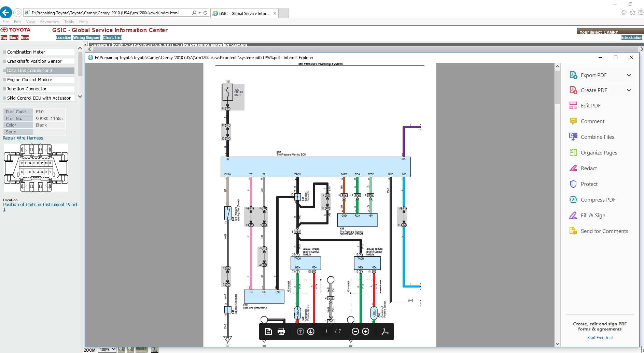Open the Protect tool
This screenshot has width=644, height=353.
(x=589, y=184)
